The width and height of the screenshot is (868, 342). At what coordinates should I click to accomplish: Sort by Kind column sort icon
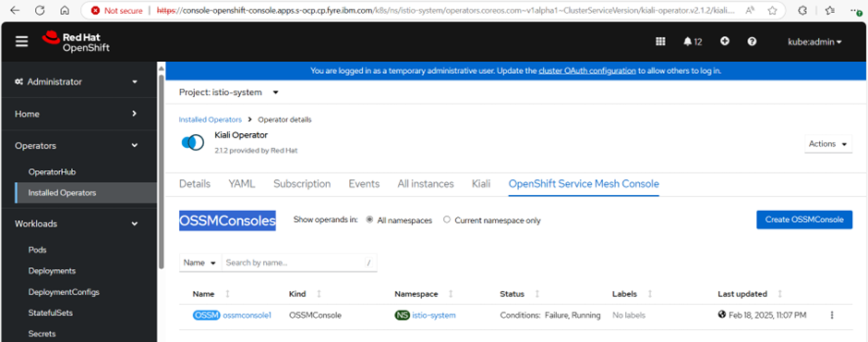click(319, 294)
